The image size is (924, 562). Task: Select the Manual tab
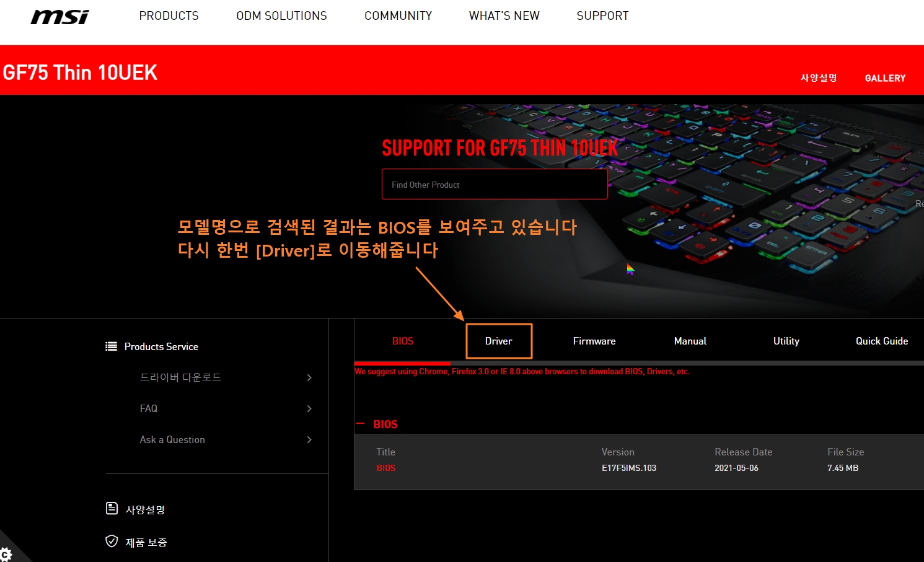690,341
